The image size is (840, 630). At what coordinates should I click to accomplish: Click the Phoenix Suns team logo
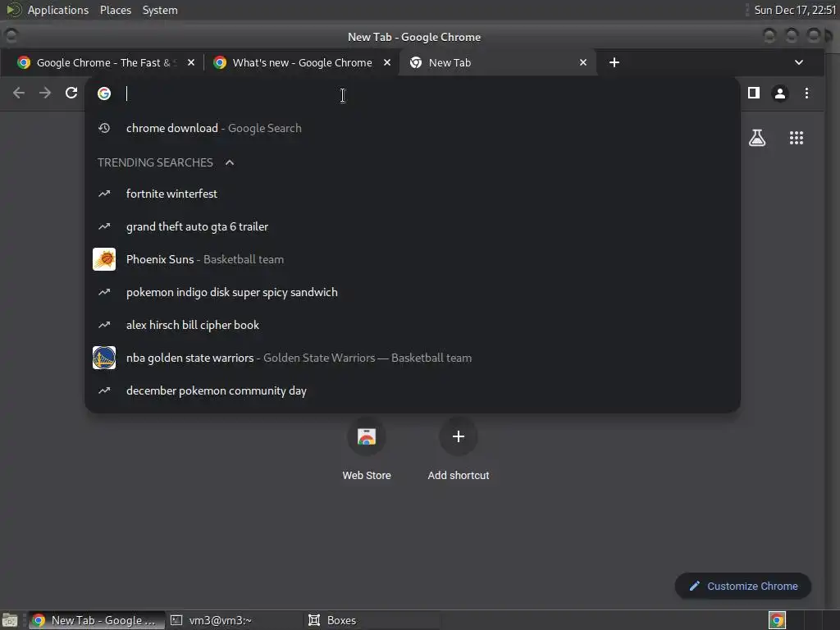[104, 259]
